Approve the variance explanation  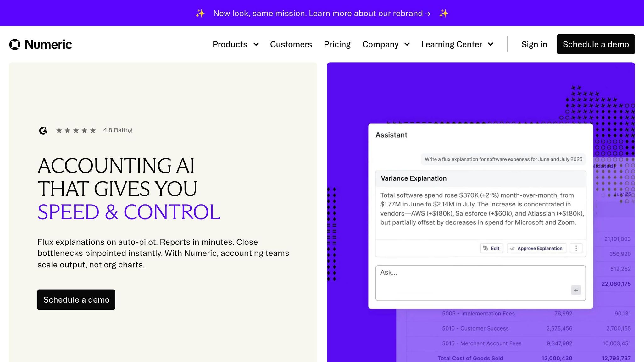pos(536,248)
